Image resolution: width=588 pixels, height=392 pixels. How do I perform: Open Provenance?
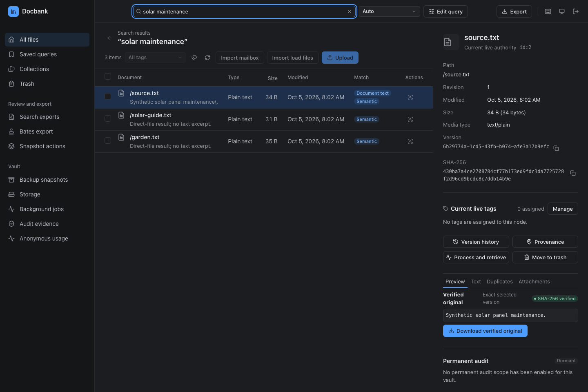(545, 242)
